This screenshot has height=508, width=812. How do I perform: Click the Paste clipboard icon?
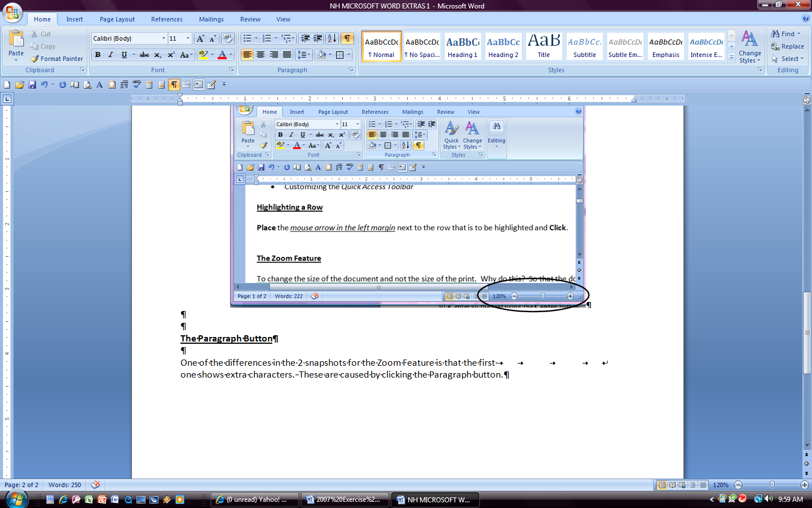point(16,39)
